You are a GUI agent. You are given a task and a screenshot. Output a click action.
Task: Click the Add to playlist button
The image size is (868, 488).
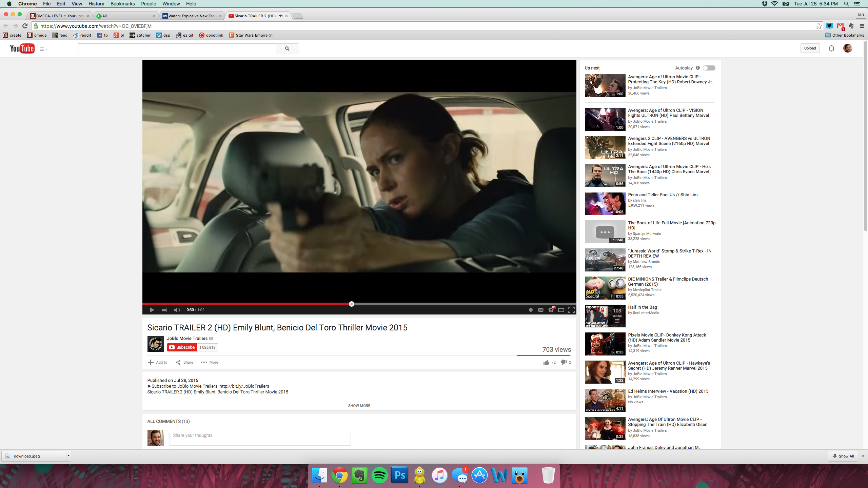click(x=158, y=362)
